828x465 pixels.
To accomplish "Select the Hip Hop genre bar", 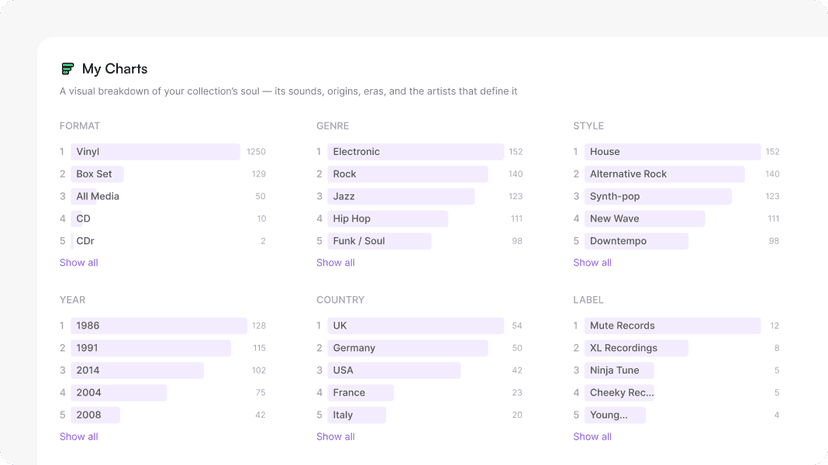I will [388, 219].
